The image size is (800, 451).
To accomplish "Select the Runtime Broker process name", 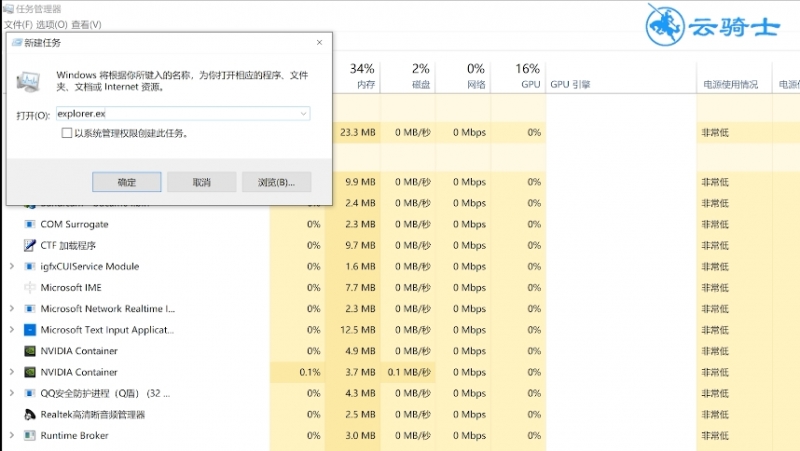I will click(x=74, y=436).
